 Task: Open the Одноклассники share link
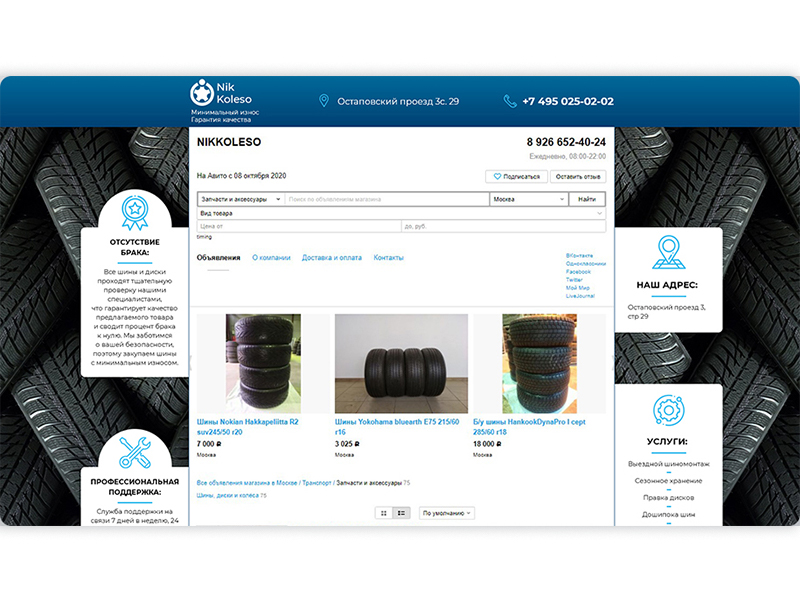pos(586,264)
